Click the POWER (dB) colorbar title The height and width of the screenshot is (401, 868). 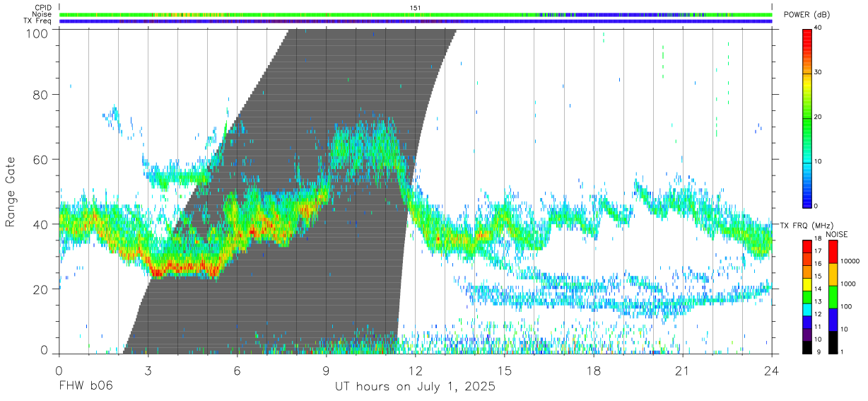click(x=808, y=16)
